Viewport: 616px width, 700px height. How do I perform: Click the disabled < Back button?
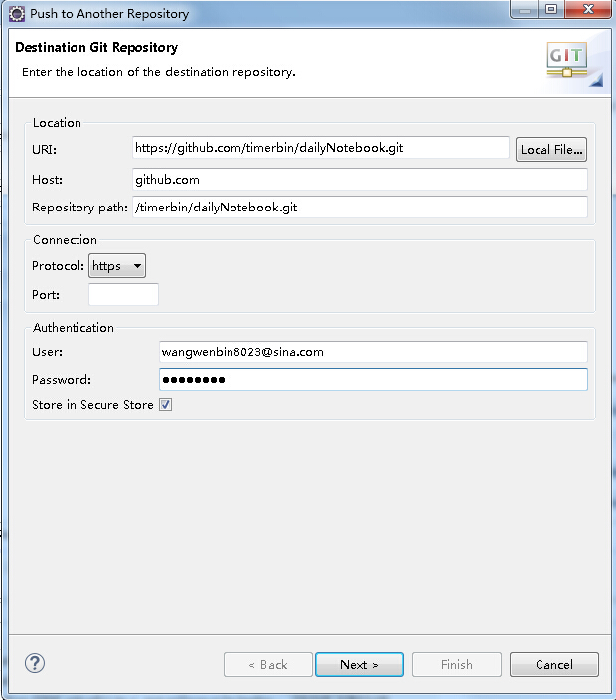tap(268, 664)
